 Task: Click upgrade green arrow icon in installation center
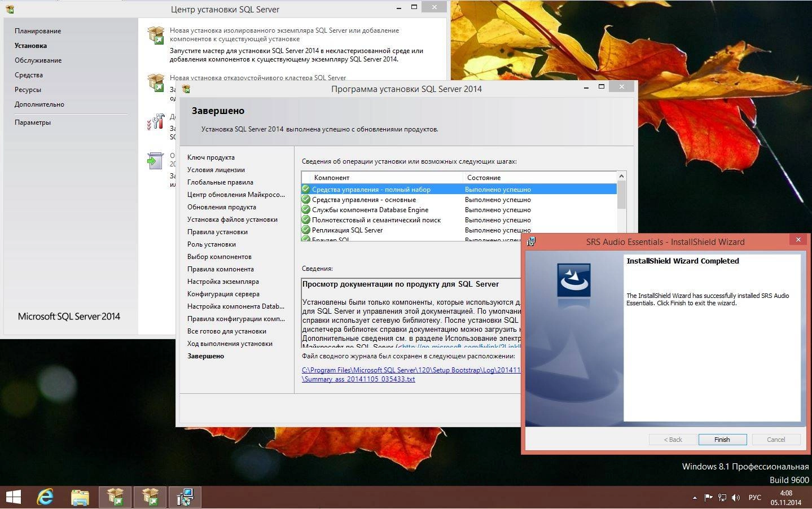[x=155, y=160]
